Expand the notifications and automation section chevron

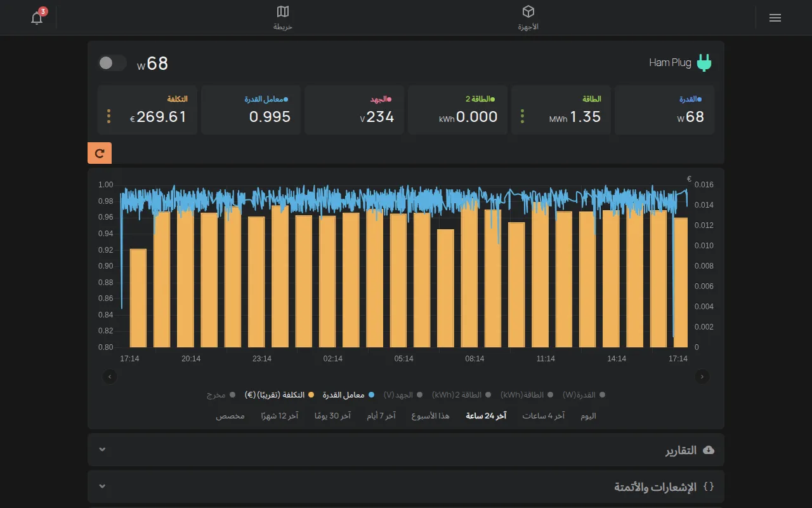[102, 486]
